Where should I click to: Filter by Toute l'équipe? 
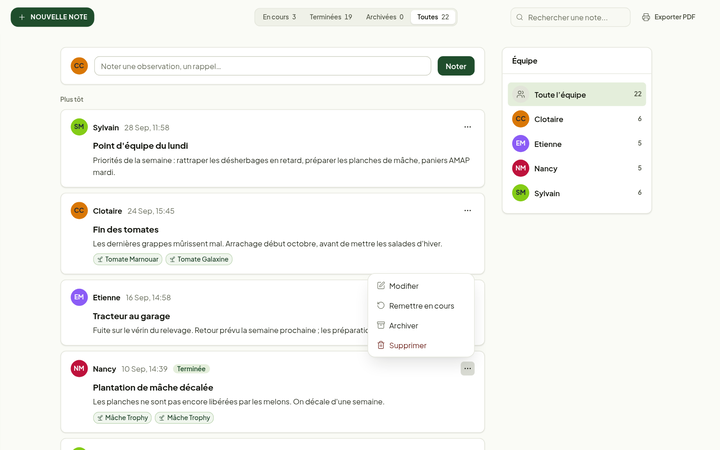click(577, 94)
